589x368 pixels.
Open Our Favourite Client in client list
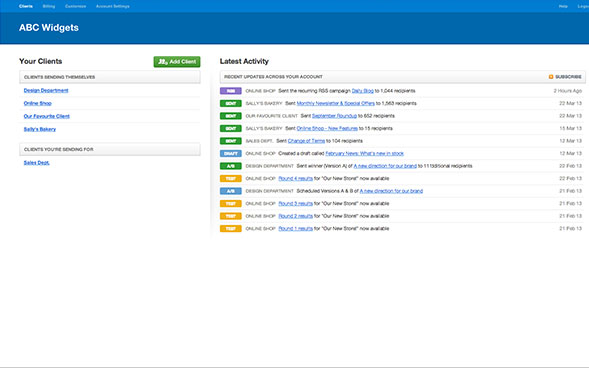[x=47, y=116]
